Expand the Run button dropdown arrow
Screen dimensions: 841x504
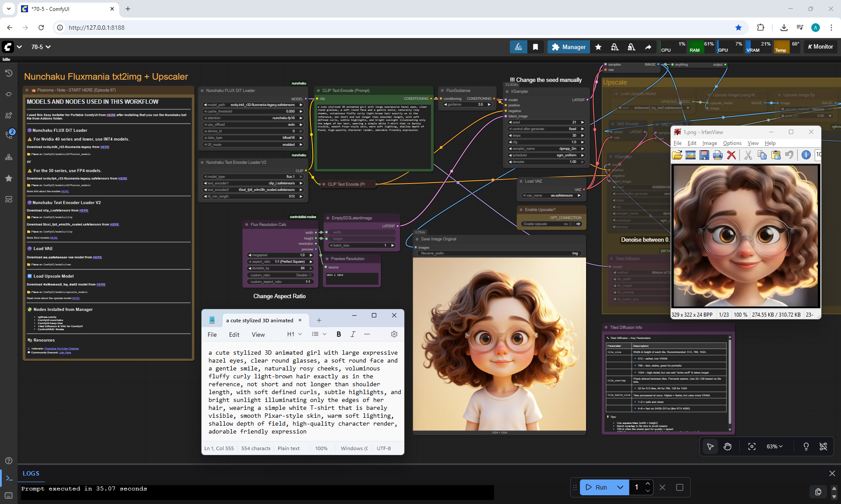tap(620, 487)
